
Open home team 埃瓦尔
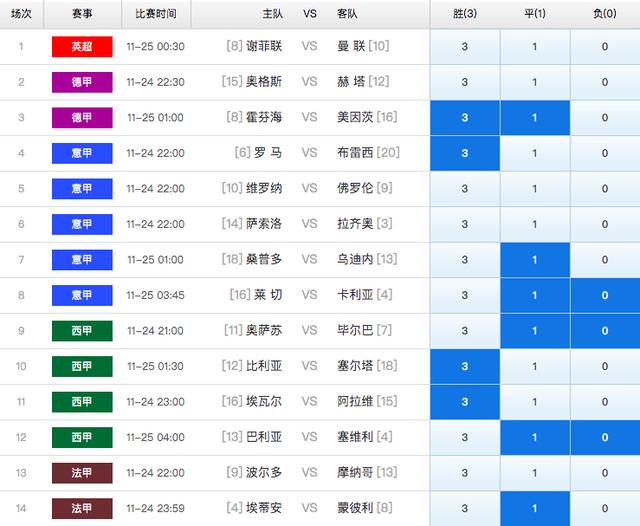[264, 401]
